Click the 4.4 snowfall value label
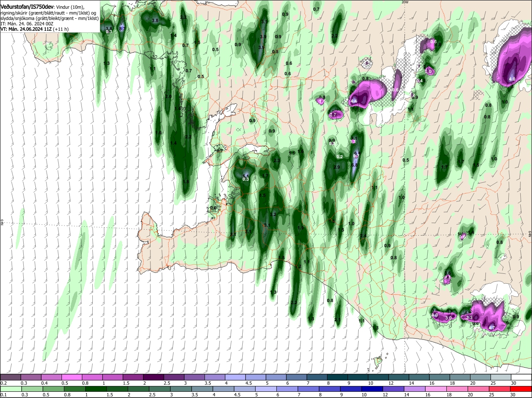Viewport: 532px width, 398px height. pyautogui.click(x=354, y=101)
